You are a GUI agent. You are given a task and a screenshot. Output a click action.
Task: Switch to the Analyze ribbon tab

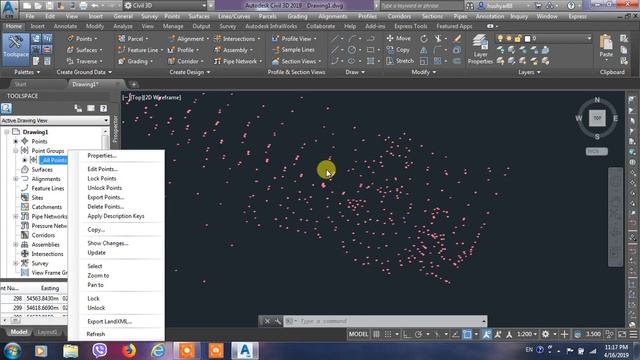[x=122, y=26]
